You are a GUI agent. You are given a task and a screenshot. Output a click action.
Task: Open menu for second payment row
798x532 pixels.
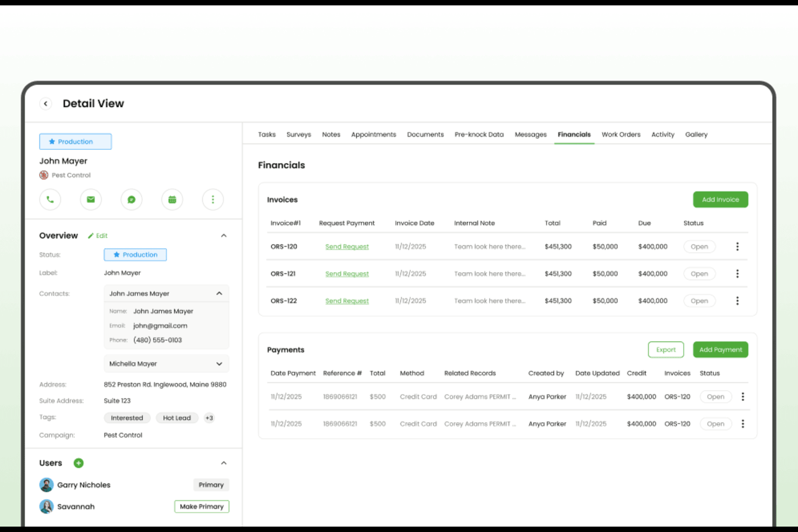[x=743, y=424]
